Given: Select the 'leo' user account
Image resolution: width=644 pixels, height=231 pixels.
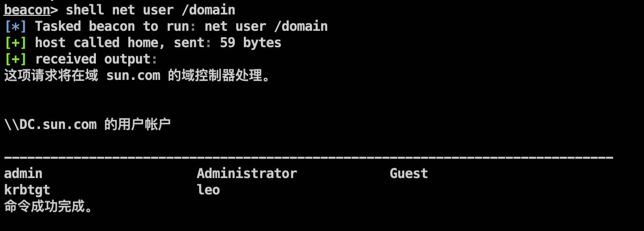Looking at the screenshot, I should point(208,190).
